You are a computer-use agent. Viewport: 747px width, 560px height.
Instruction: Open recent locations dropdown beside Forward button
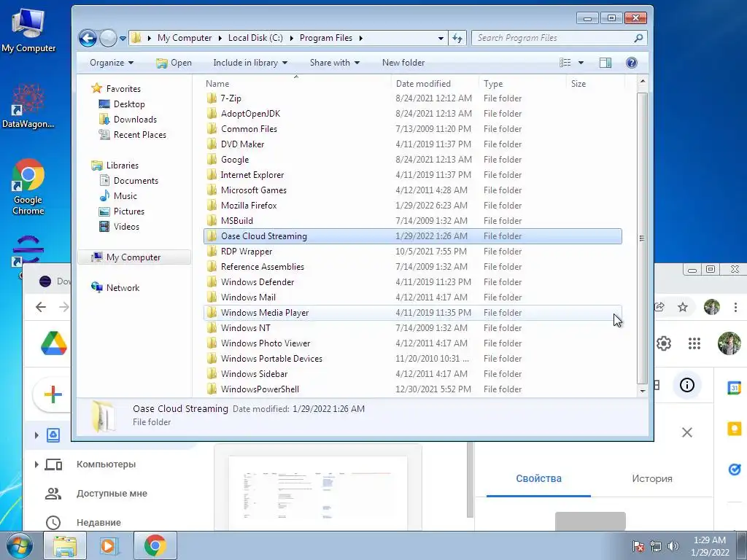click(x=123, y=38)
